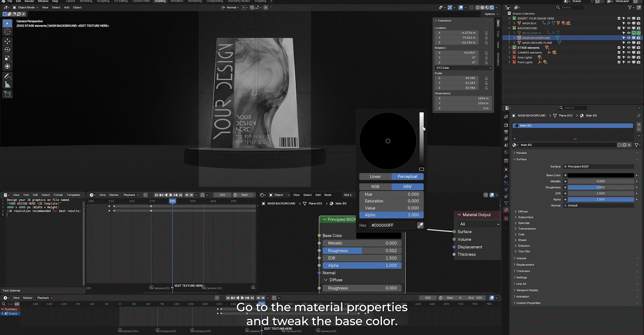Viewport: 644px width, 335px height.
Task: Switch to the Animation workspace tab
Action: pyautogui.click(x=176, y=1)
